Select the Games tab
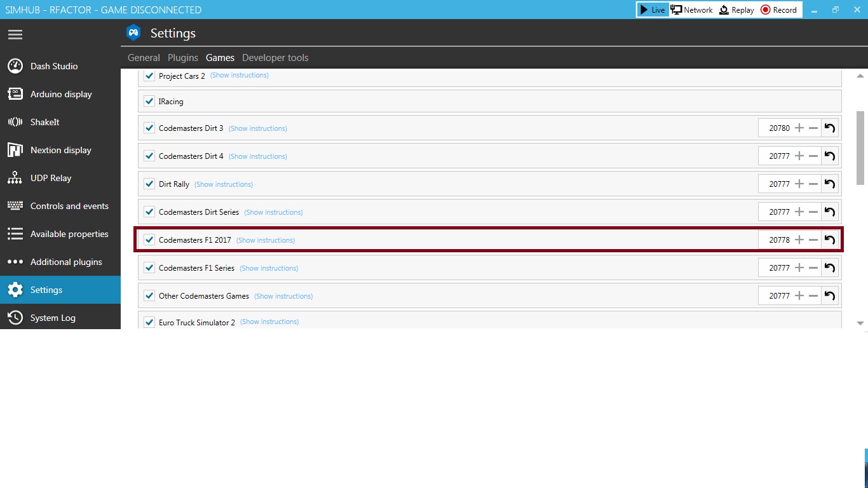This screenshot has height=488, width=868. [x=220, y=58]
